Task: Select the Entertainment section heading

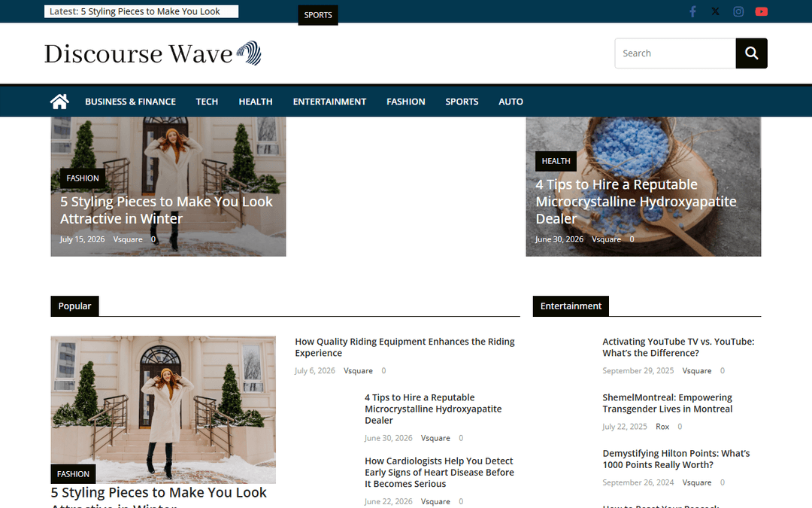Action: pos(571,306)
